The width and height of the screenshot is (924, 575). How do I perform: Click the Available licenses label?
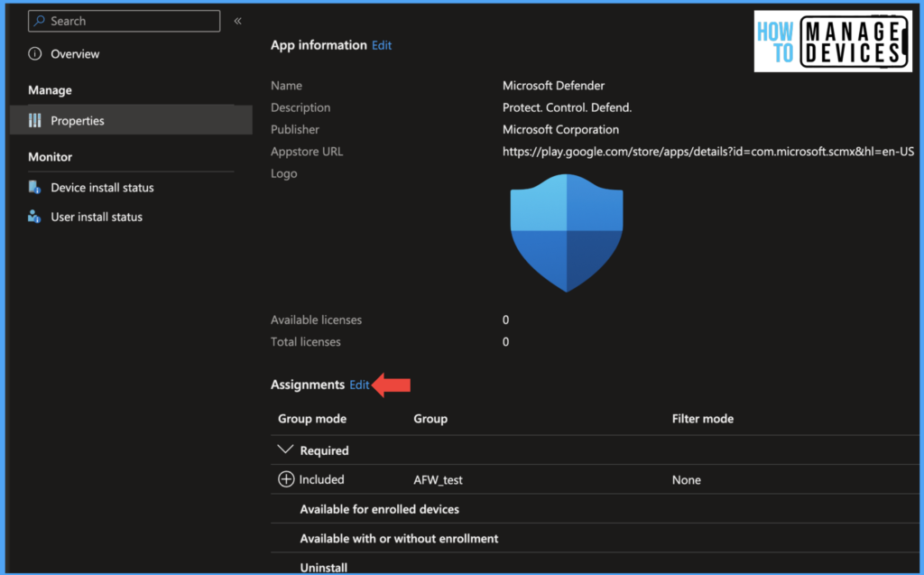tap(316, 320)
